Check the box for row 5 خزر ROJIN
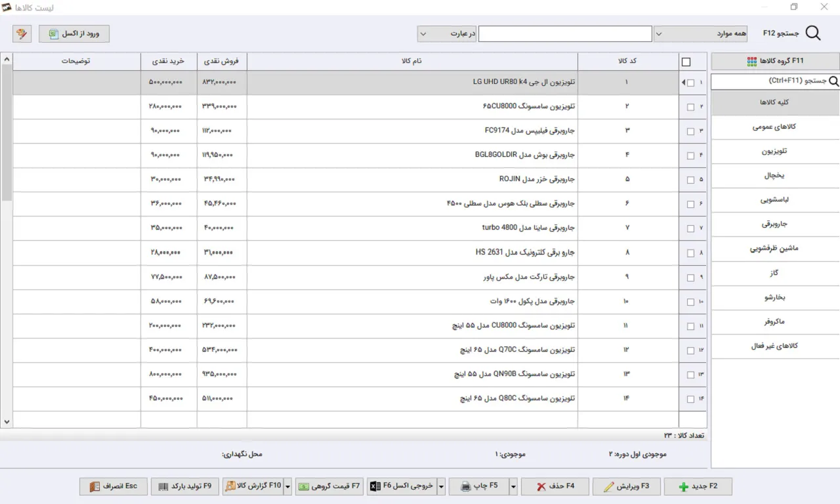Viewport: 840px width, 504px height. click(x=690, y=180)
